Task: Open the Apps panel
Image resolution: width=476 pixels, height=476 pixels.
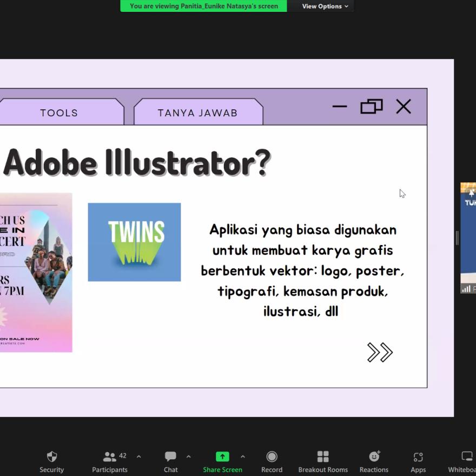Action: [x=418, y=461]
